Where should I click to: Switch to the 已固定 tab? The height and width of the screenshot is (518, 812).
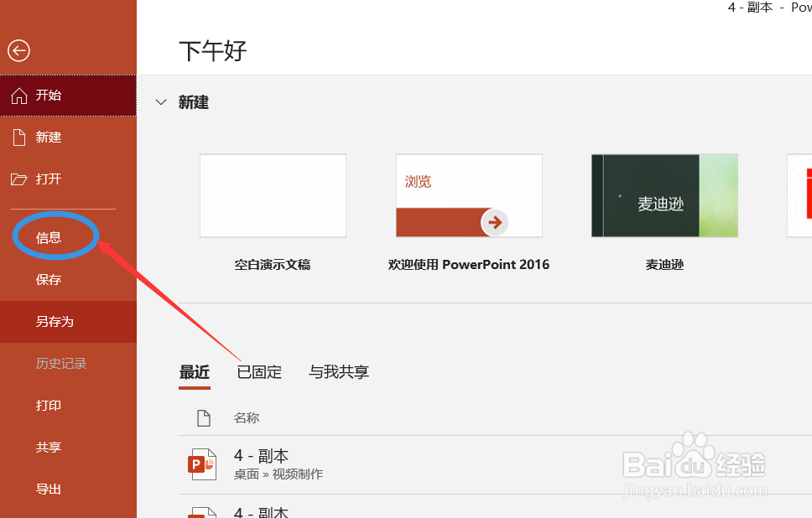[259, 372]
